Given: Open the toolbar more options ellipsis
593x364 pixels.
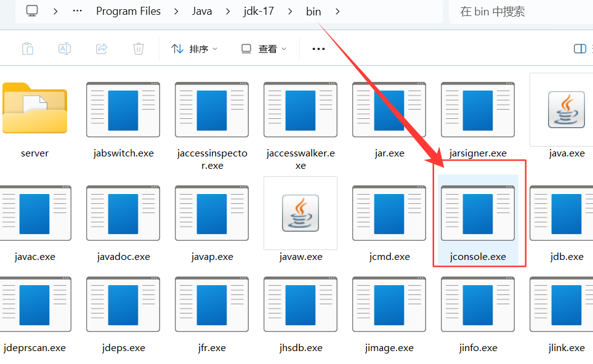Looking at the screenshot, I should pyautogui.click(x=318, y=49).
